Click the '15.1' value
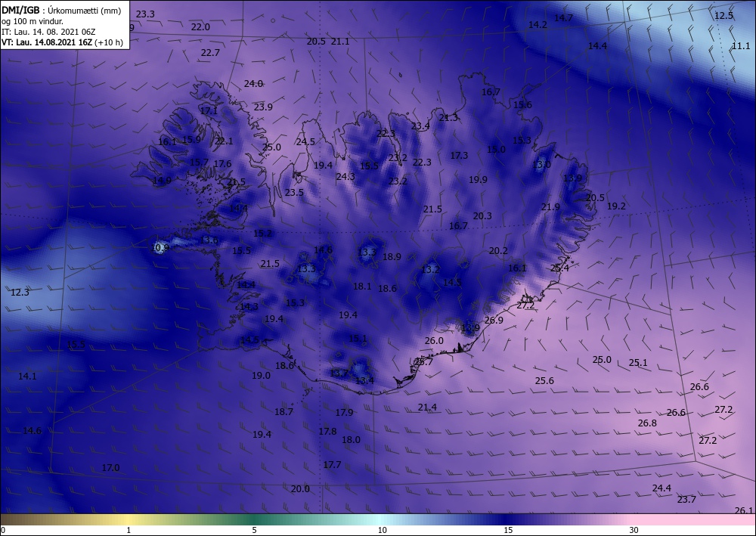Screen dimensions: 756x536 pos(358,339)
